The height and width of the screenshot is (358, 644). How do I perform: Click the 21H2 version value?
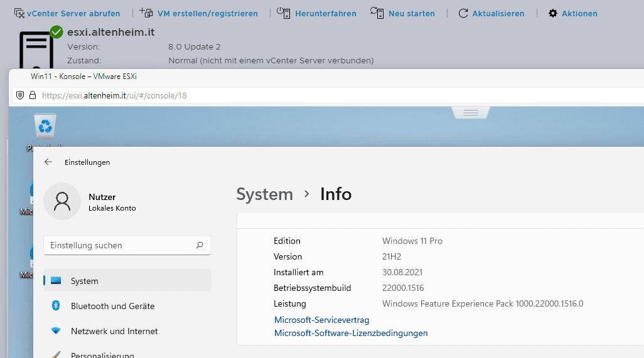point(392,256)
